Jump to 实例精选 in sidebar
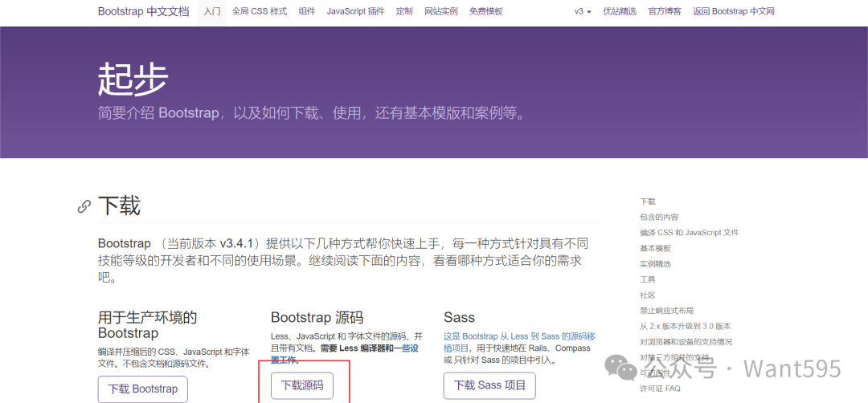Image resolution: width=868 pixels, height=403 pixels. tap(656, 264)
